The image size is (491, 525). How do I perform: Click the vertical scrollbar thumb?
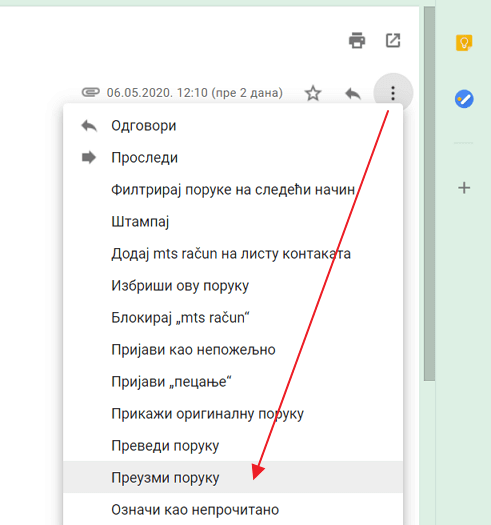coord(429,194)
